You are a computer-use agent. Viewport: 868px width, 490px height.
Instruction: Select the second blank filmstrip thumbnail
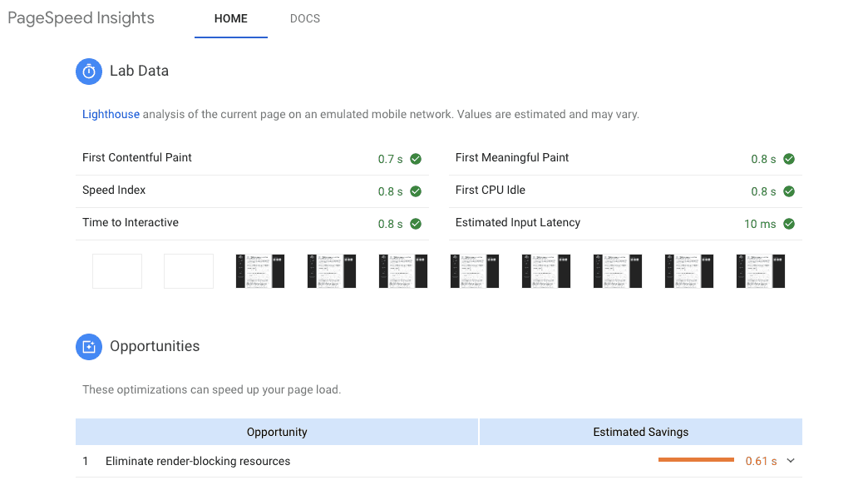point(189,271)
